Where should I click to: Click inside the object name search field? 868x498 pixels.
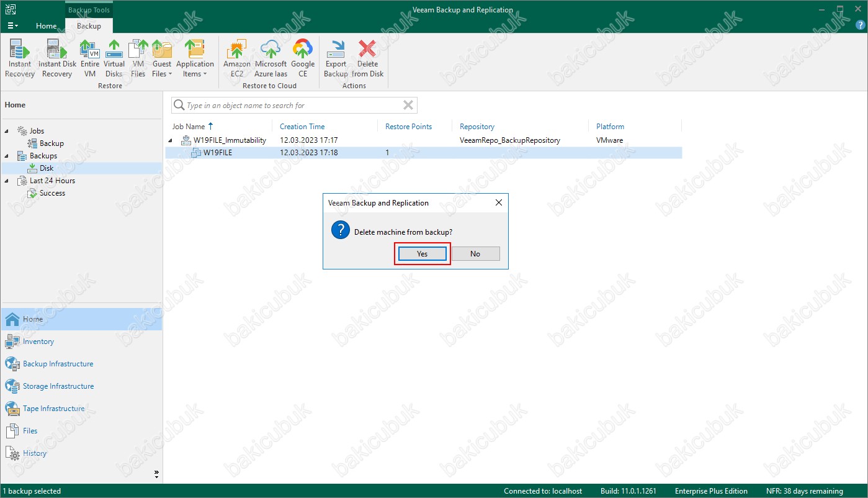tap(294, 106)
